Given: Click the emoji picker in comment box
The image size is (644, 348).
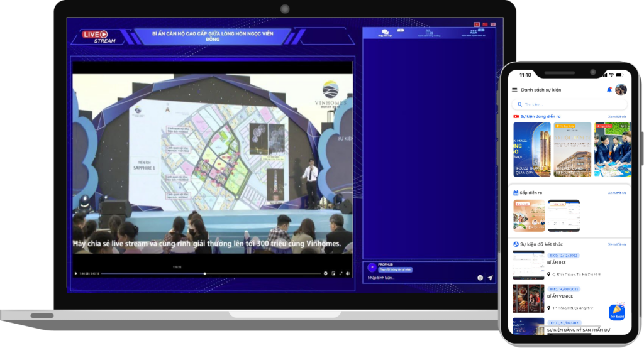Looking at the screenshot, I should tap(480, 277).
